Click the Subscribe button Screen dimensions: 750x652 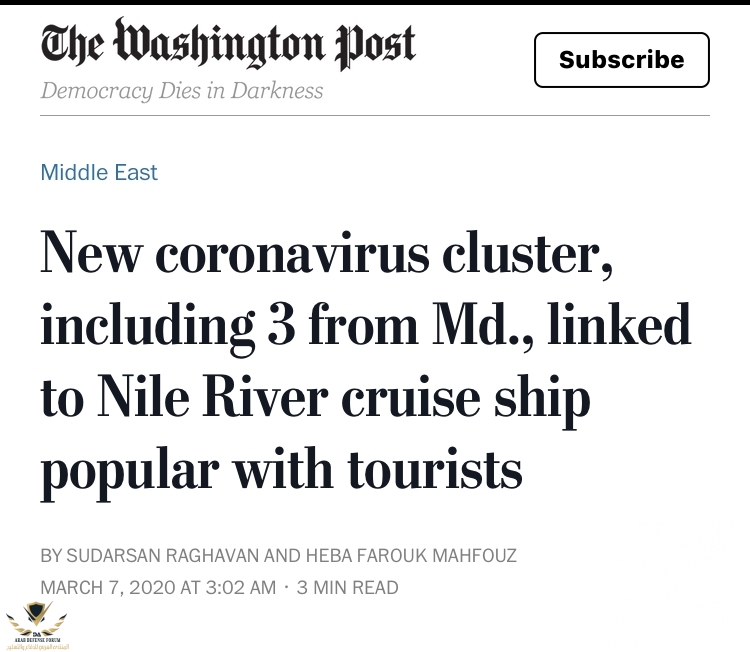(621, 60)
